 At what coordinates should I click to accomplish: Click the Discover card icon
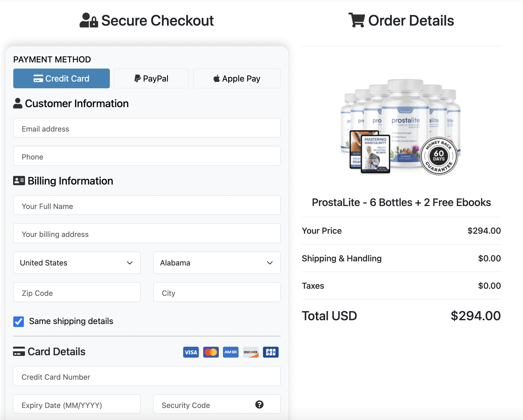tap(251, 352)
